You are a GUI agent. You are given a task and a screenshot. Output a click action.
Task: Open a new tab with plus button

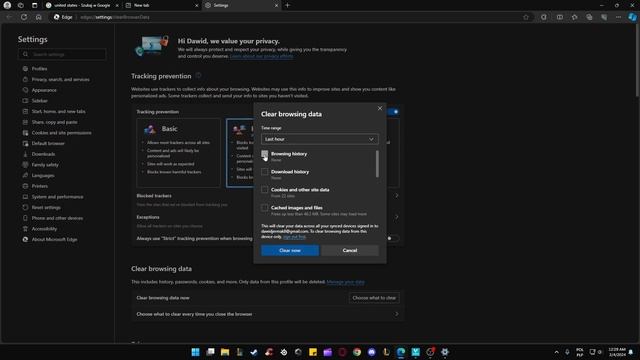tap(287, 5)
